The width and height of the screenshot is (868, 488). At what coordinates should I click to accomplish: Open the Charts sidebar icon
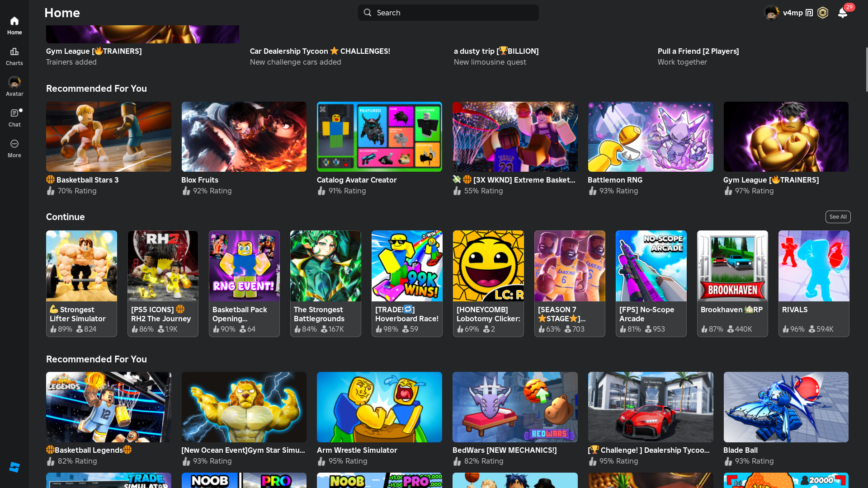click(14, 56)
